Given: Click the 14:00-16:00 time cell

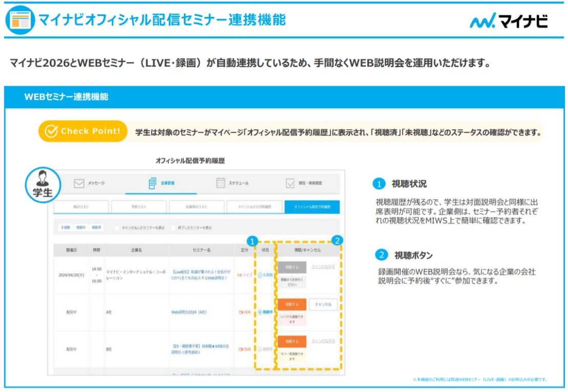Looking at the screenshot, I should (x=97, y=275).
